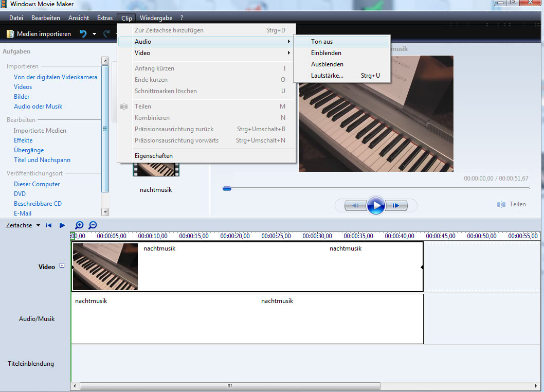Expand the Video track with plus box
Viewport: 544px width, 392px height.
62,266
